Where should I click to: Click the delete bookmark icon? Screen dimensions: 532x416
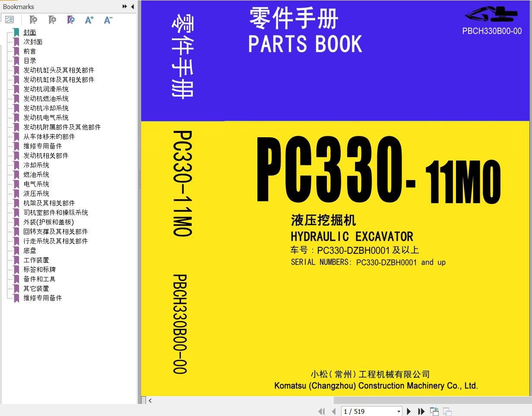33,20
